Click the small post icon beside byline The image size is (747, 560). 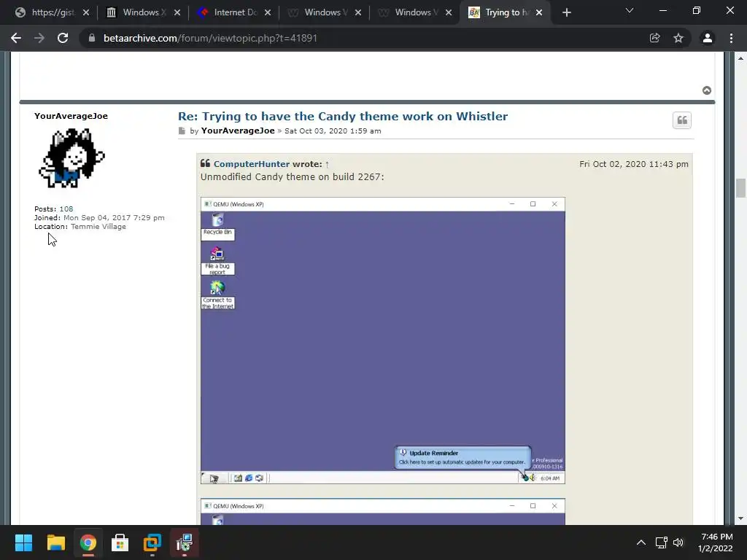(x=182, y=131)
